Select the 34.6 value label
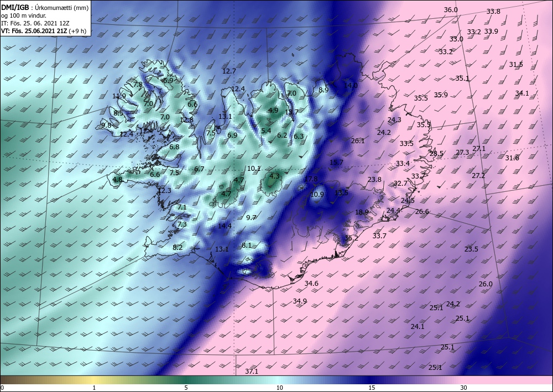 pyautogui.click(x=311, y=284)
